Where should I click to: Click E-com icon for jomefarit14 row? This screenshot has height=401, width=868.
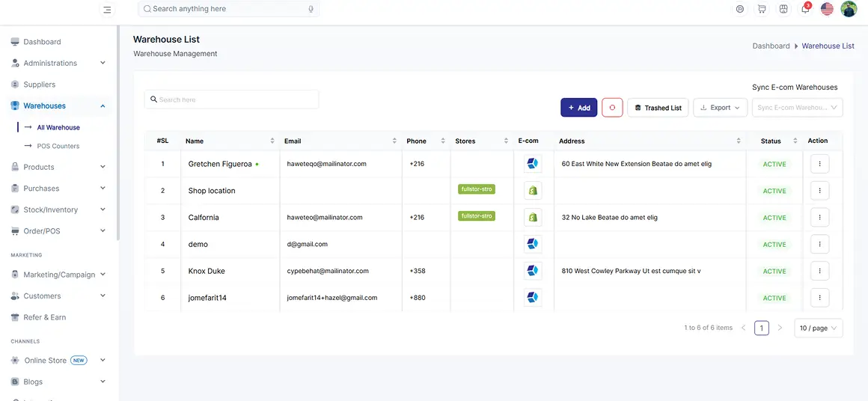coord(533,298)
